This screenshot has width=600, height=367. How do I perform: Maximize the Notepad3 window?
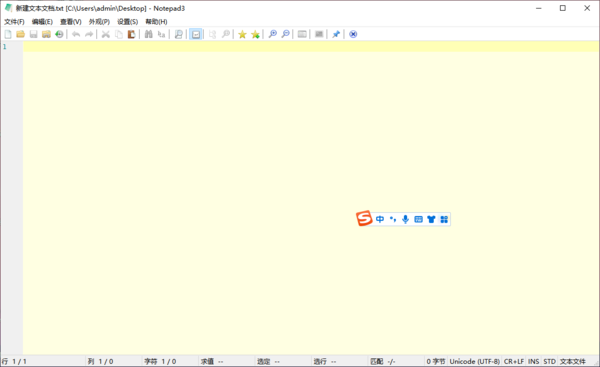click(x=562, y=8)
